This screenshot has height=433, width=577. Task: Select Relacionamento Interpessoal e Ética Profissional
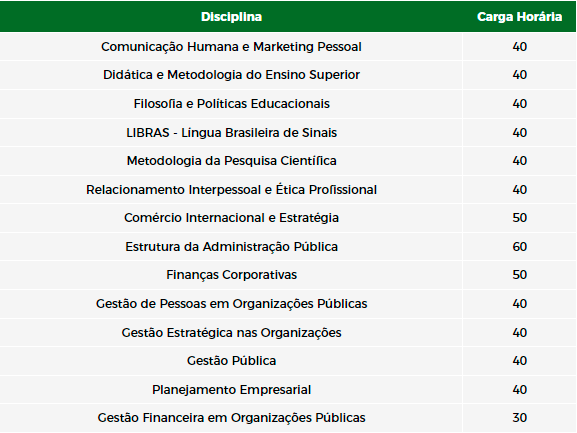231,189
